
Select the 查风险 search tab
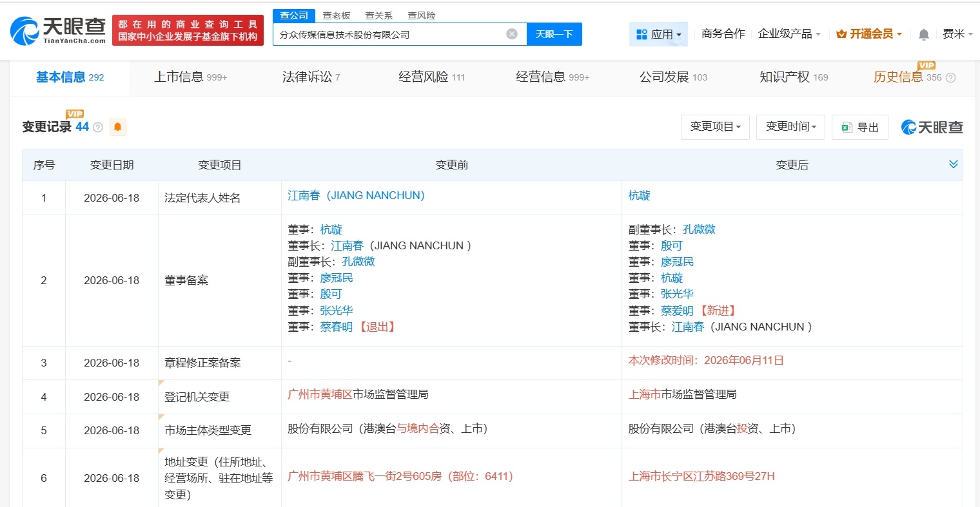[422, 15]
